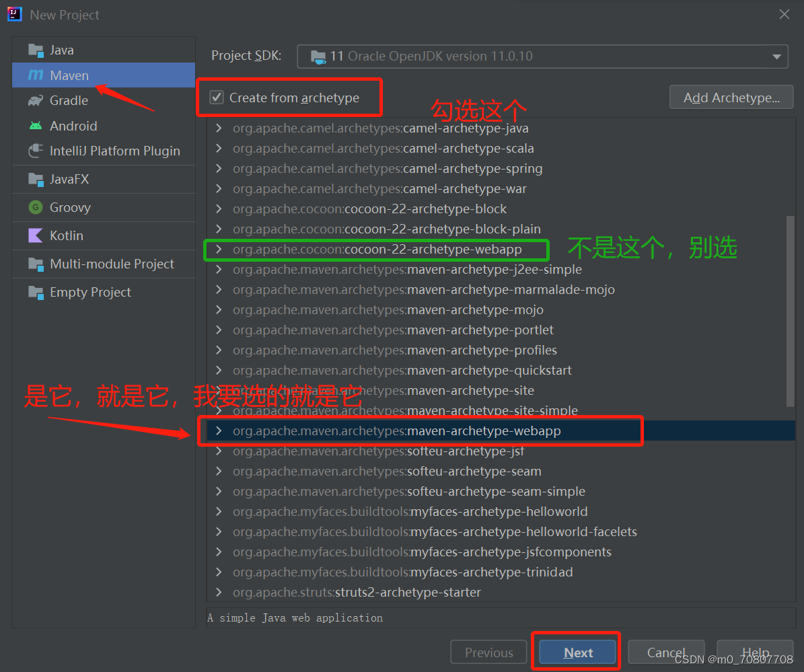Viewport: 804px width, 672px height.
Task: Close the New Project dialog
Action: click(x=784, y=14)
